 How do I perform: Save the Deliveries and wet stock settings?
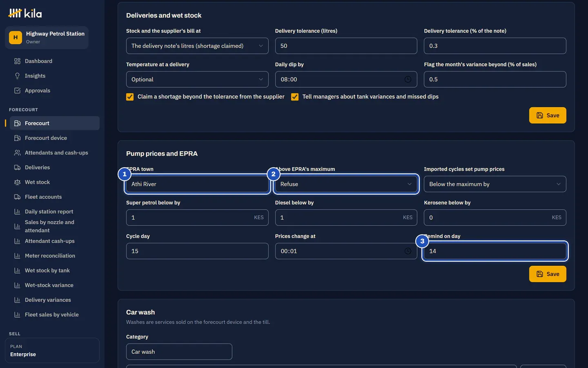pyautogui.click(x=548, y=115)
